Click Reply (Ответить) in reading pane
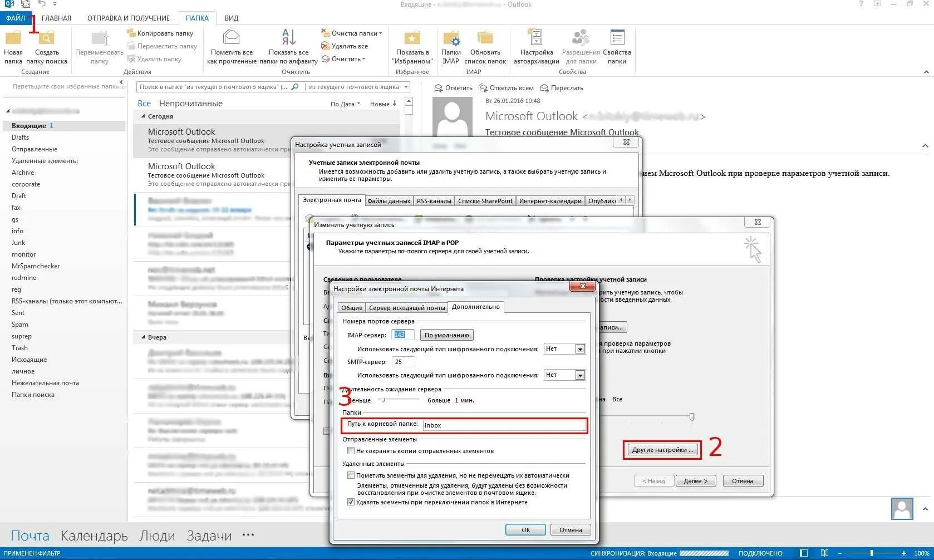The height and width of the screenshot is (560, 934). (x=453, y=88)
